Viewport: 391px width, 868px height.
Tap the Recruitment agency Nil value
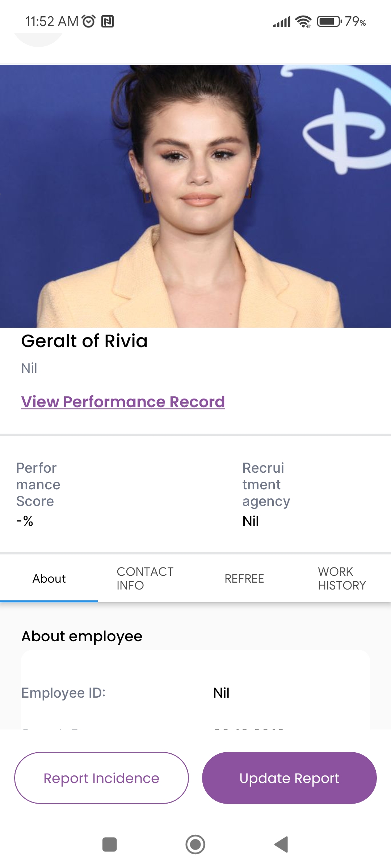tap(251, 521)
